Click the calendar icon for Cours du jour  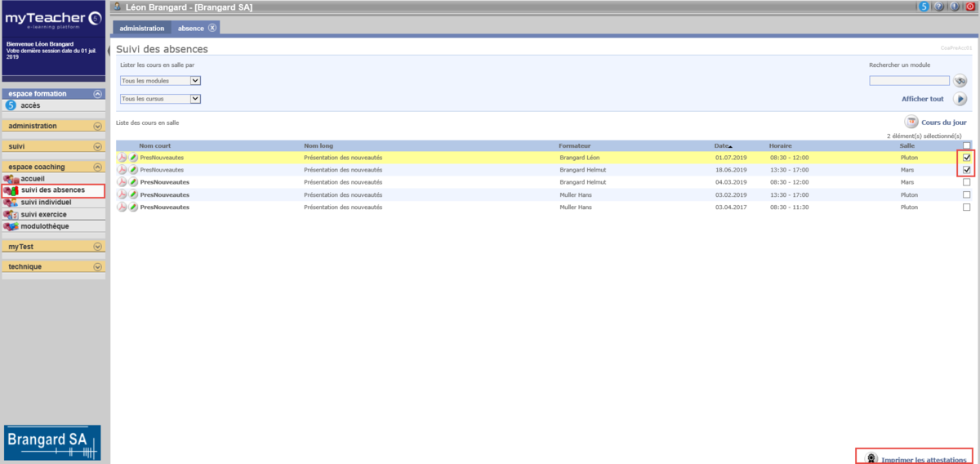tap(911, 122)
